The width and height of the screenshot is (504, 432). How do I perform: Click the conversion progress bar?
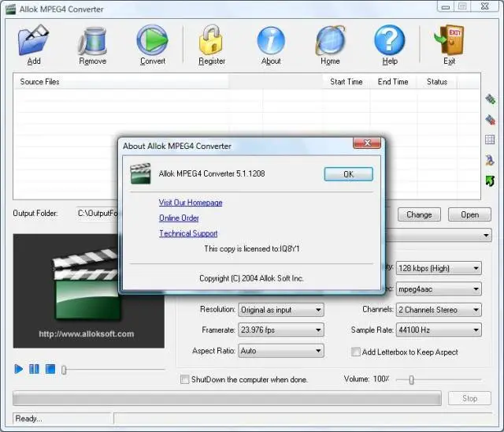click(x=227, y=398)
